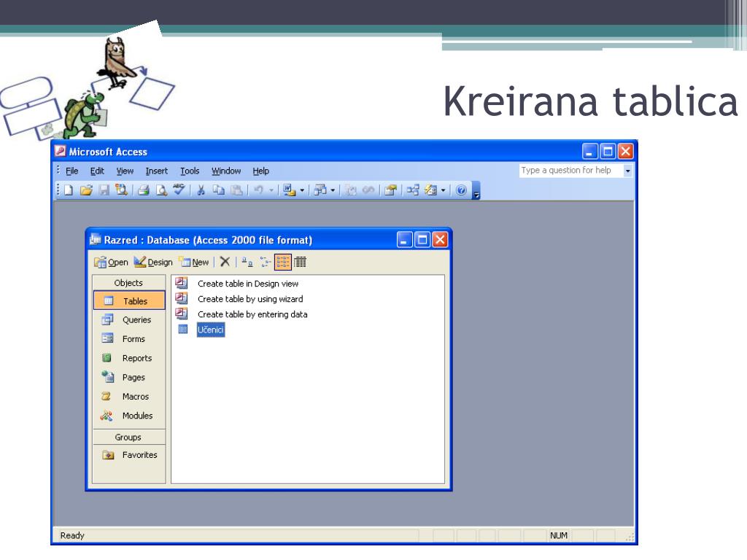Select the Učenici table
The width and height of the screenshot is (747, 560).
click(x=211, y=330)
